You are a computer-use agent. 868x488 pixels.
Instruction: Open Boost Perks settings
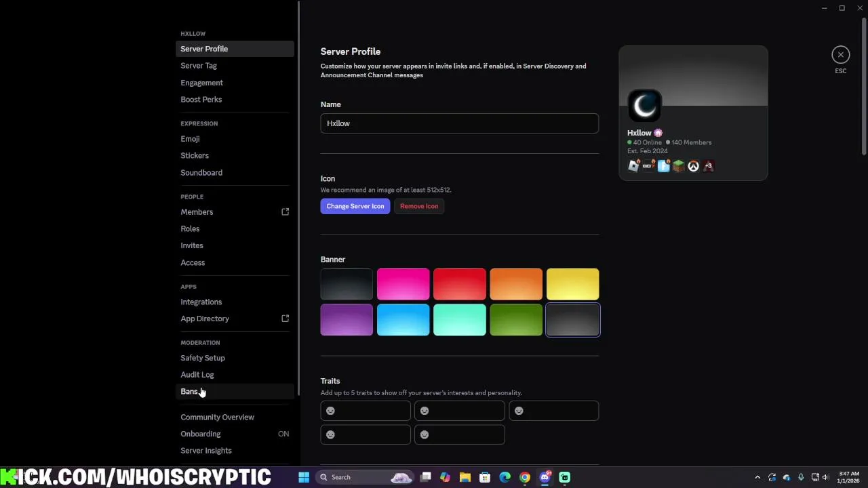235,100
